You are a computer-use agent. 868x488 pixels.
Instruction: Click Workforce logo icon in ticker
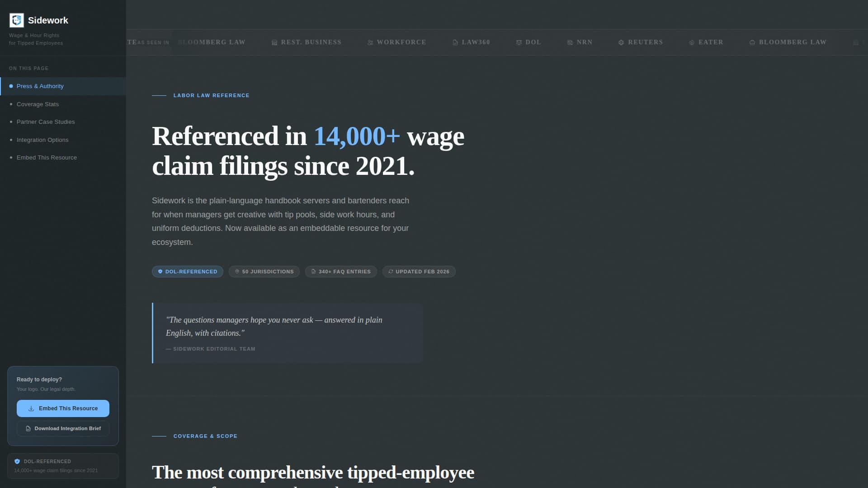(370, 42)
